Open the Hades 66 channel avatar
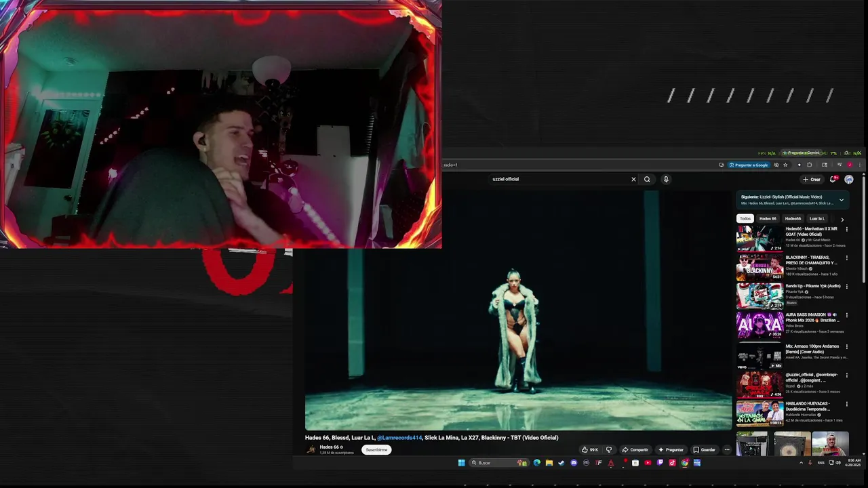868x488 pixels. coord(311,449)
